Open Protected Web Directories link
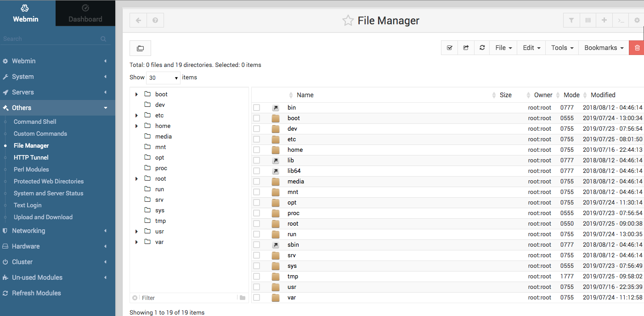Screen dimensions: 644x316 49,181
